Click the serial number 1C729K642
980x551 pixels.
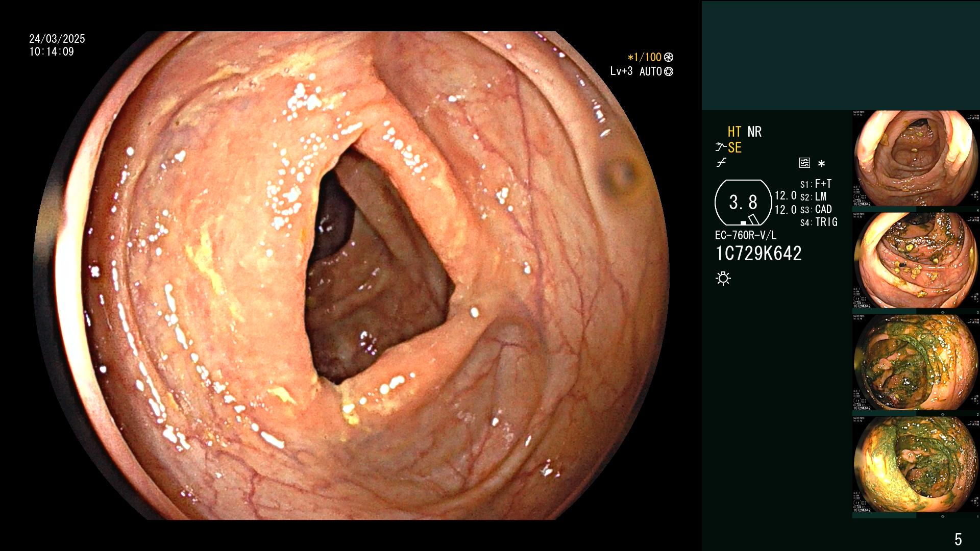tap(758, 254)
